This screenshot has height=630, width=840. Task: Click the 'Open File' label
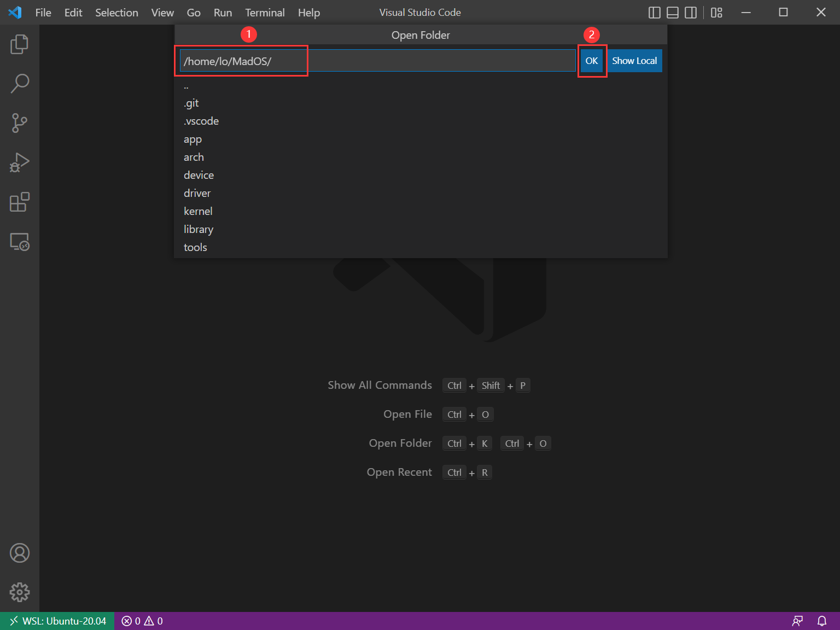pyautogui.click(x=407, y=414)
